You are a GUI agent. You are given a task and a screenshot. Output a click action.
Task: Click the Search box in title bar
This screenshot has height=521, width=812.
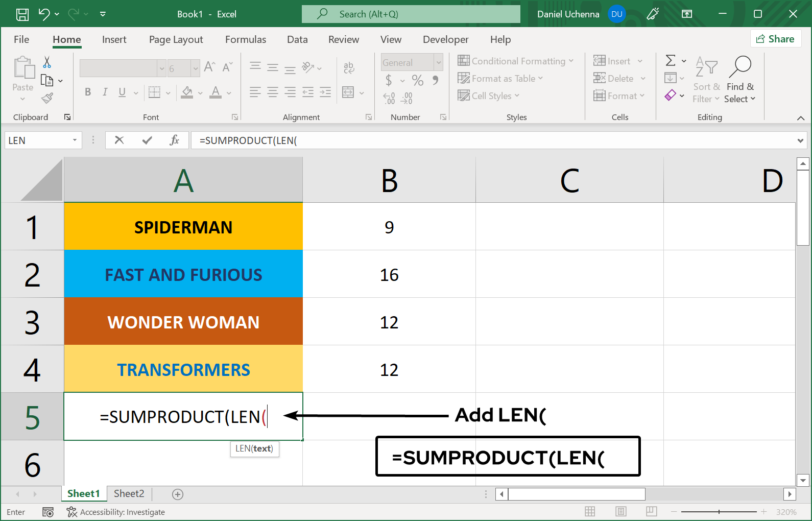[411, 14]
